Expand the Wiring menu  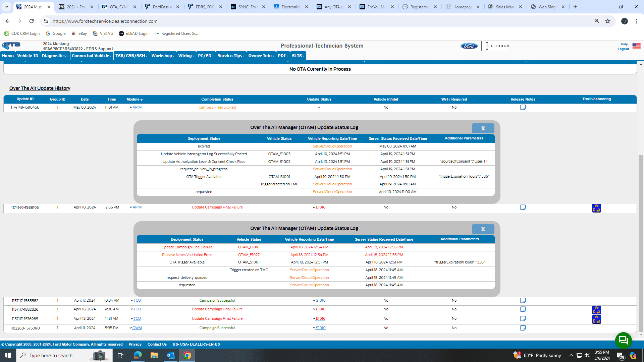coord(186,56)
